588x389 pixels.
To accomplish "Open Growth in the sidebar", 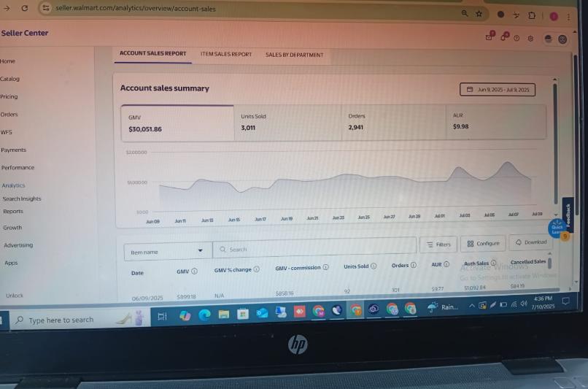I will pyautogui.click(x=12, y=228).
